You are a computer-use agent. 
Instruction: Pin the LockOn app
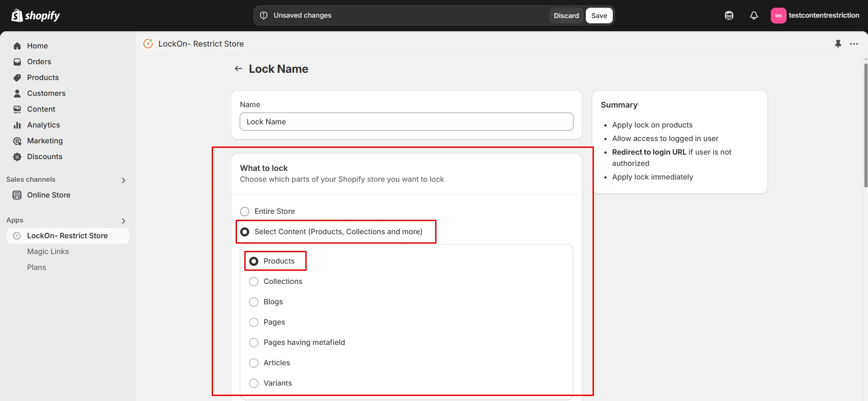[x=838, y=44]
